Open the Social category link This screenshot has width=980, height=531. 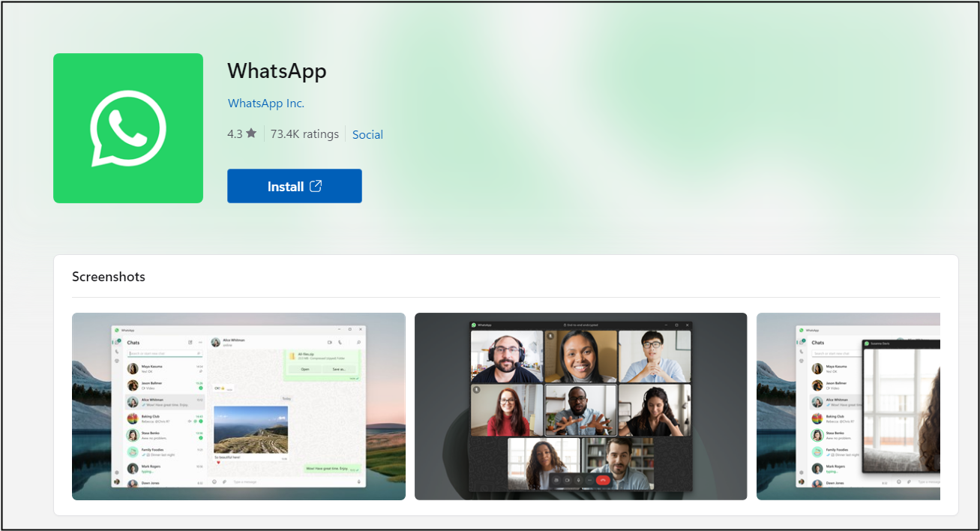pos(367,134)
